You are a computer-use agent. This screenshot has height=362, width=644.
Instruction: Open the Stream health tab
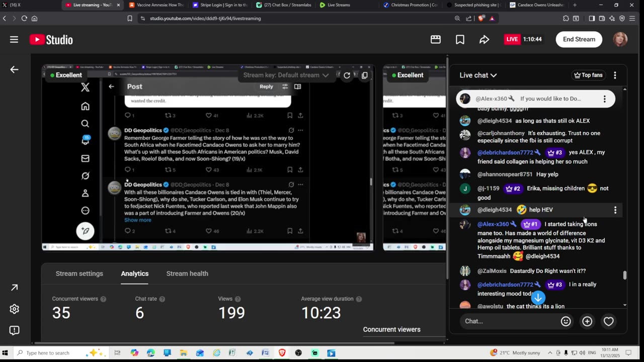click(x=187, y=274)
